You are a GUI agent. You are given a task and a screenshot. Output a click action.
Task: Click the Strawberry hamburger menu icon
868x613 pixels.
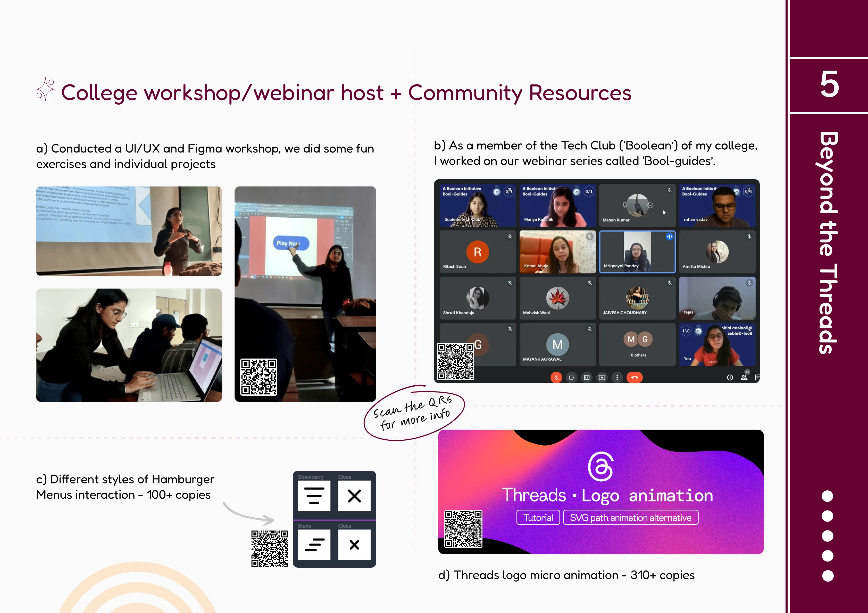pos(314,496)
